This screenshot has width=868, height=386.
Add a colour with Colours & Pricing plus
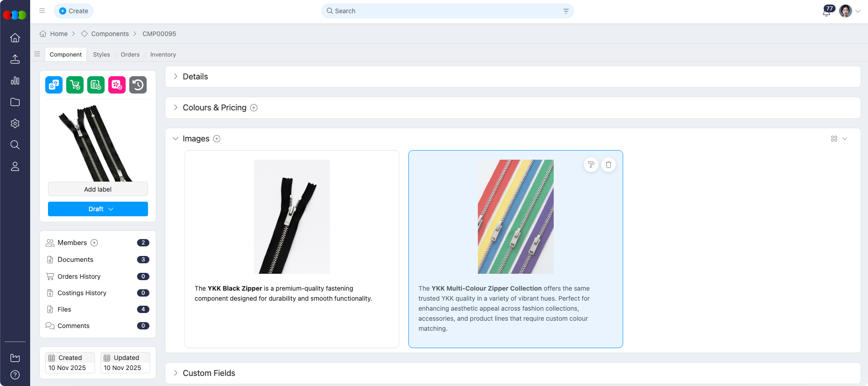(254, 108)
